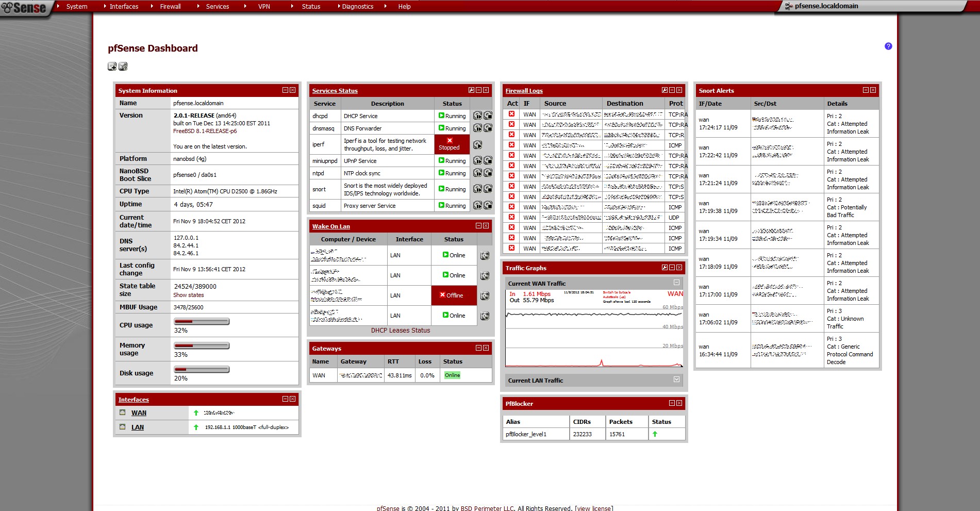Open the Firewall menu
980x511 pixels.
coord(170,6)
